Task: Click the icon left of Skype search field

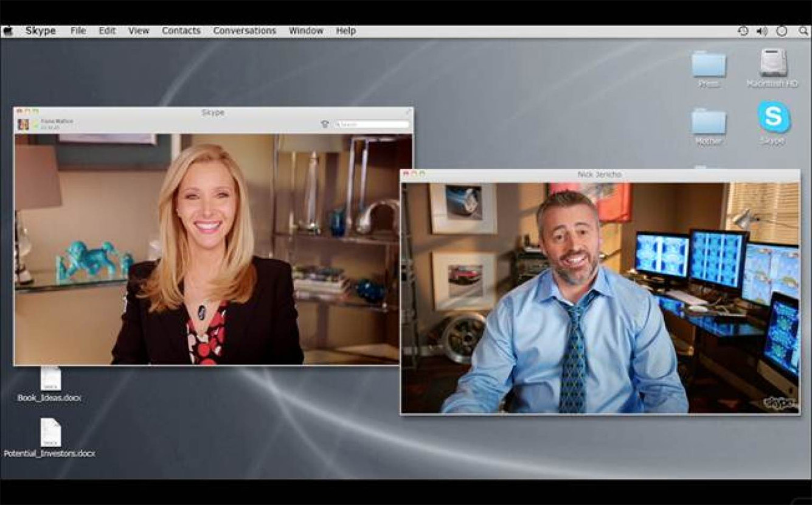Action: coord(325,124)
